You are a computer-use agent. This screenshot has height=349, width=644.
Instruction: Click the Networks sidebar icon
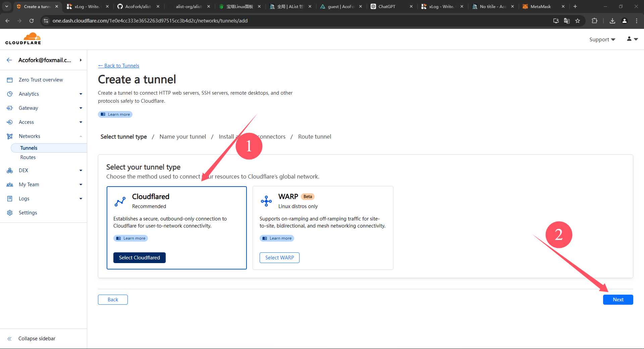[x=10, y=136]
